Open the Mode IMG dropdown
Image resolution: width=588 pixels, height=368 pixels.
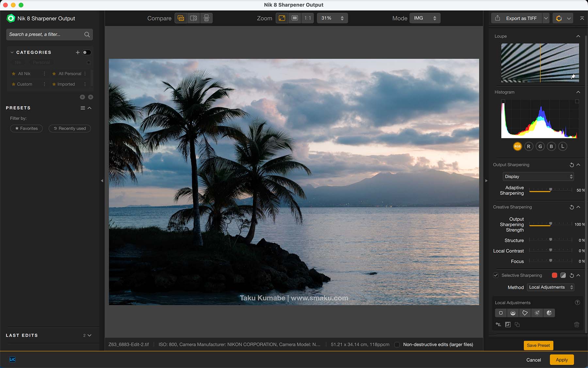click(x=425, y=18)
